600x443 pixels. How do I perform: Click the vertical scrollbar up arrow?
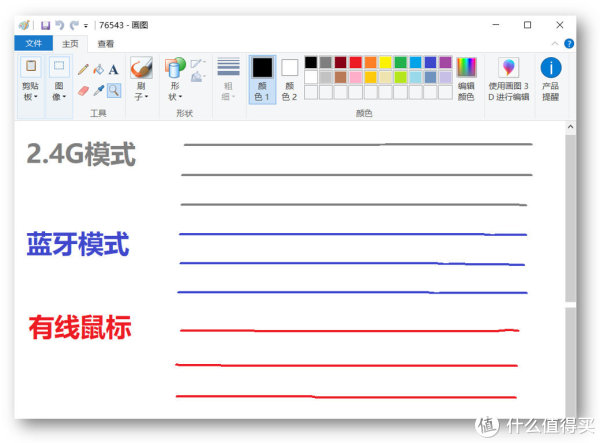[571, 127]
